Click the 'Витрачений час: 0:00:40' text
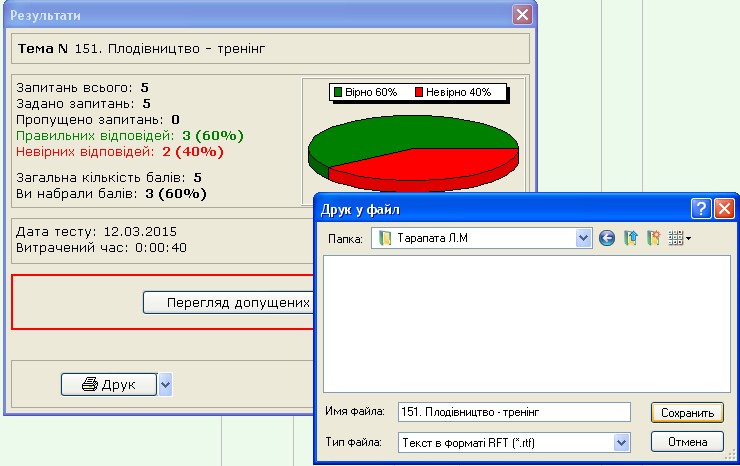This screenshot has height=466, width=740. click(x=101, y=248)
